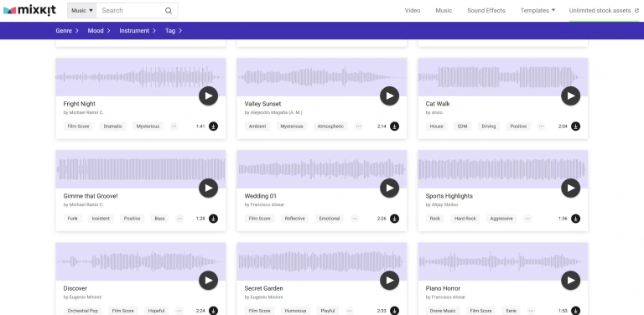Image resolution: width=644 pixels, height=315 pixels.
Task: Open artist Ahjay Stelino page
Action: pos(444,204)
